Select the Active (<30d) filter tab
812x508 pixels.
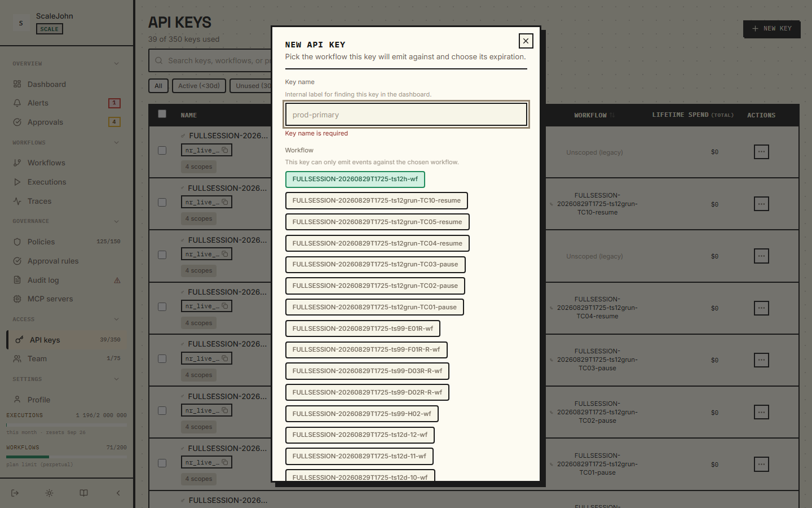point(199,86)
